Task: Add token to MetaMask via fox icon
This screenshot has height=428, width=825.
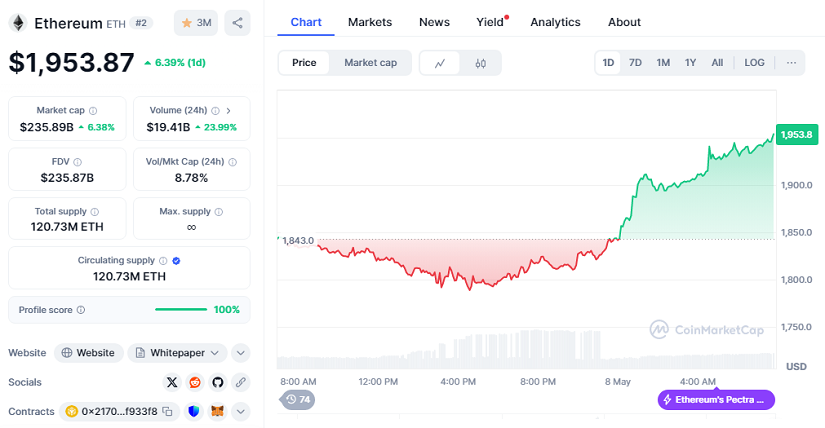Action: tap(217, 411)
